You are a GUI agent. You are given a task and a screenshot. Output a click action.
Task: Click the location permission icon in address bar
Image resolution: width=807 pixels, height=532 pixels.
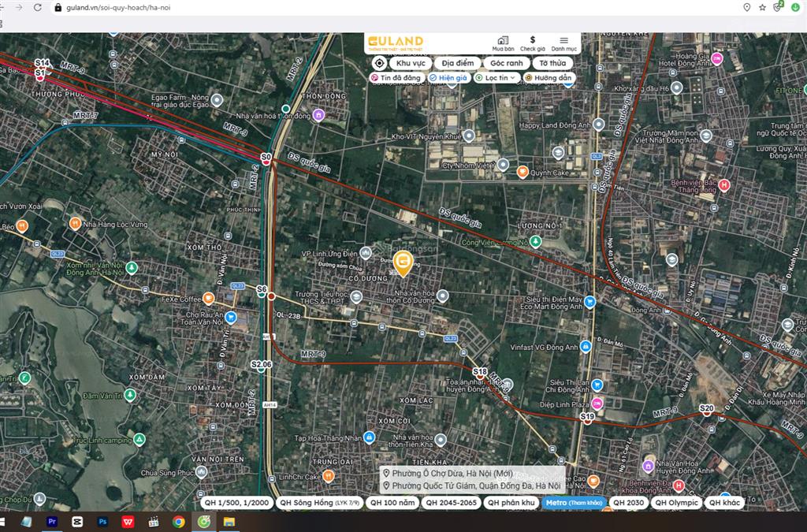coord(747,8)
